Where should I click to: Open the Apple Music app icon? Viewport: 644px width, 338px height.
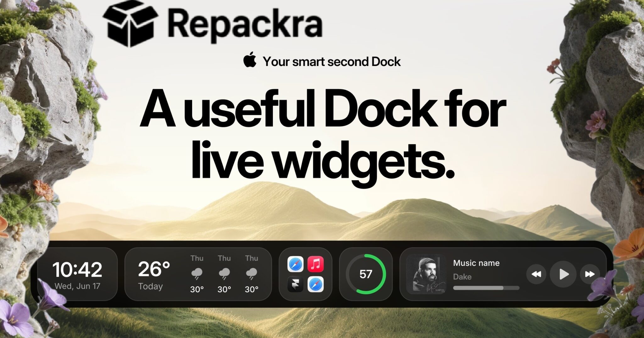[315, 264]
